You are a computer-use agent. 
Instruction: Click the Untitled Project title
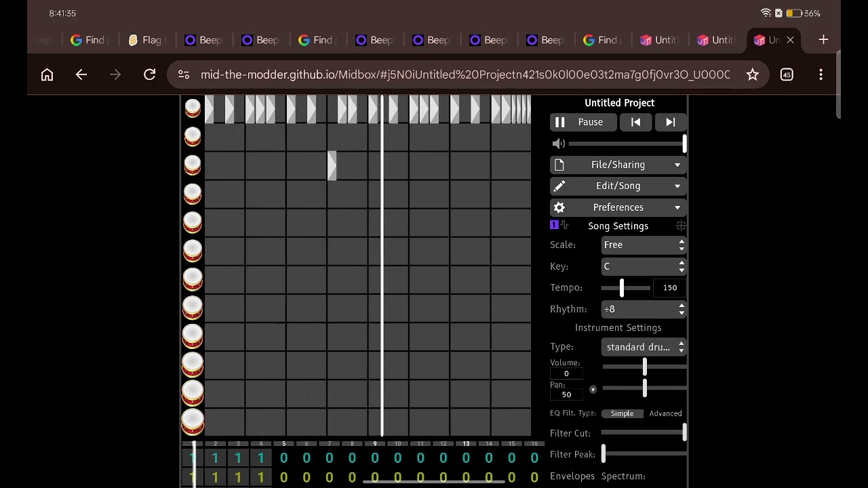(x=619, y=103)
